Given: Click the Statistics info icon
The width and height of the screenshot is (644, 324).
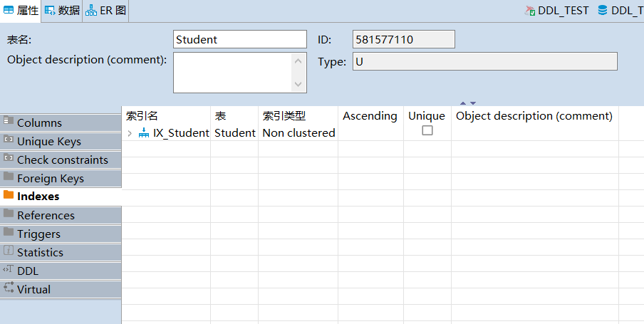Looking at the screenshot, I should [x=9, y=251].
